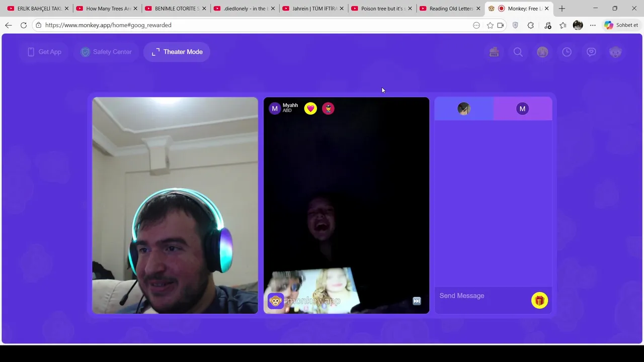The width and height of the screenshot is (644, 362).
Task: Click my own webcam video
Action: pyautogui.click(x=175, y=205)
